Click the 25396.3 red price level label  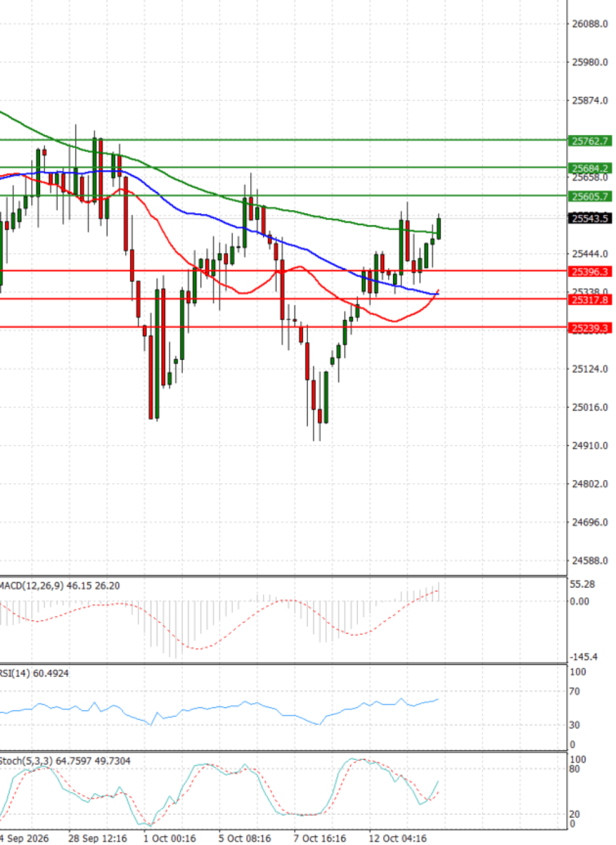coord(590,272)
